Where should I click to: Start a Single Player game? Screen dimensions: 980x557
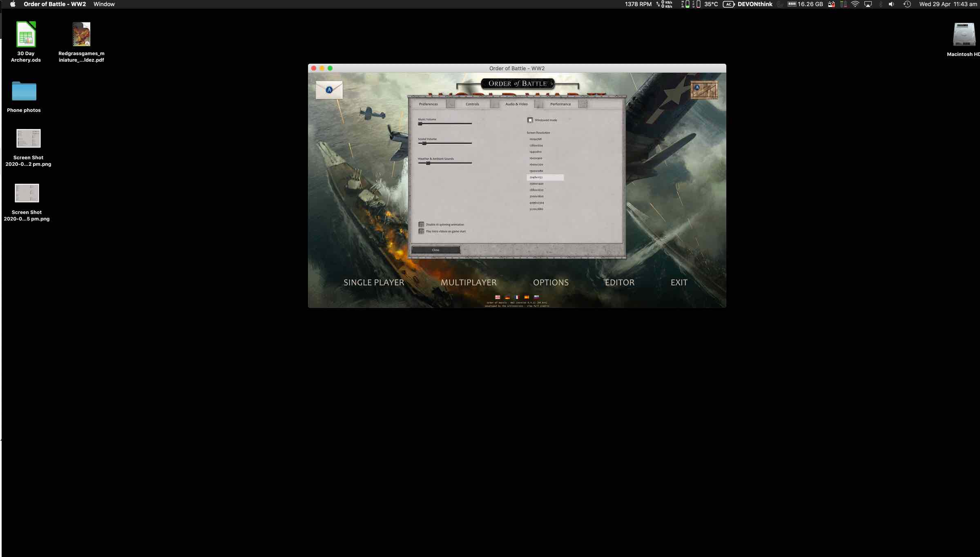(x=373, y=282)
